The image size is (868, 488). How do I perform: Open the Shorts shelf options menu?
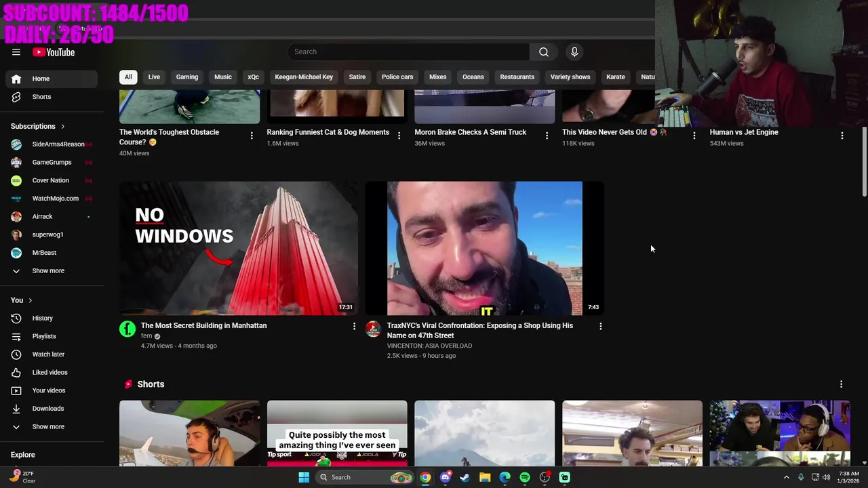[x=842, y=384]
